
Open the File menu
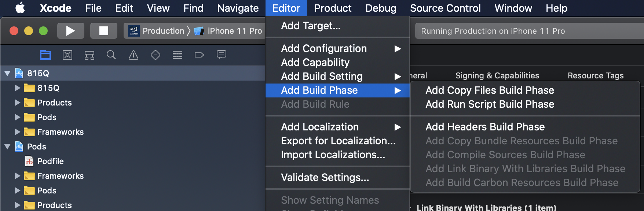tap(94, 8)
